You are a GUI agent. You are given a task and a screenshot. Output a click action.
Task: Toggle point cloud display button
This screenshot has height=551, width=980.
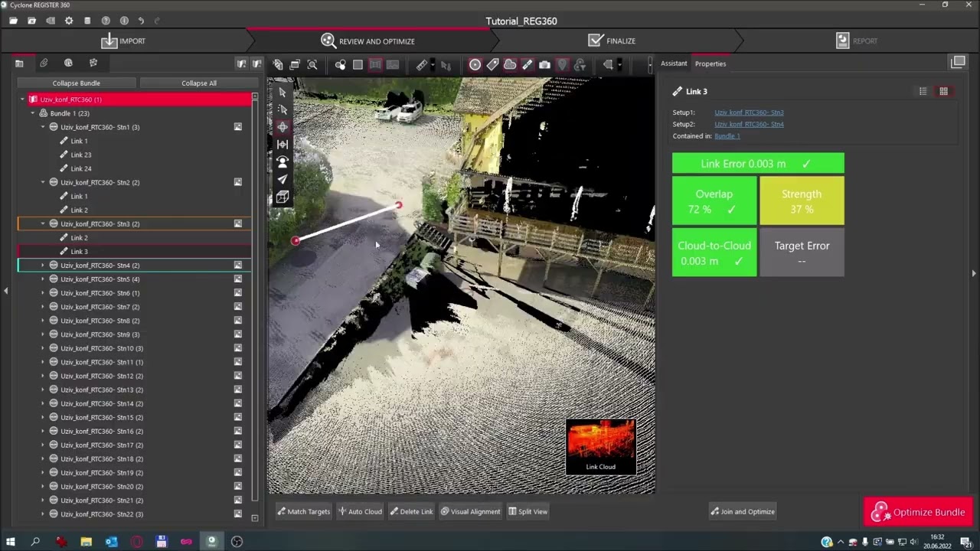coord(510,65)
